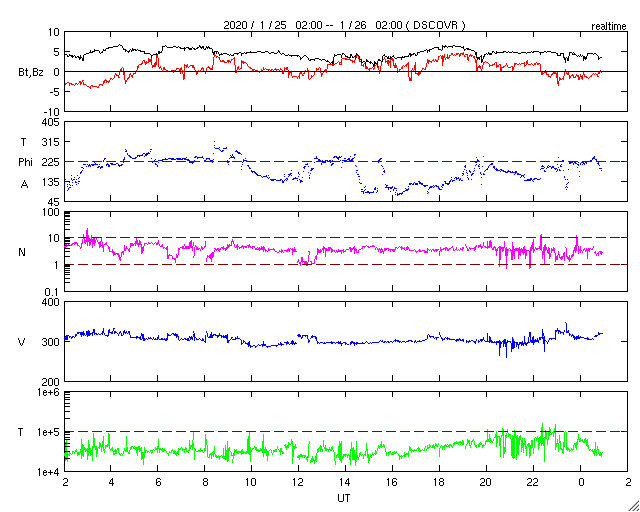Click the '1e+5' temperature tick label
The height and width of the screenshot is (512, 640).
(49, 432)
